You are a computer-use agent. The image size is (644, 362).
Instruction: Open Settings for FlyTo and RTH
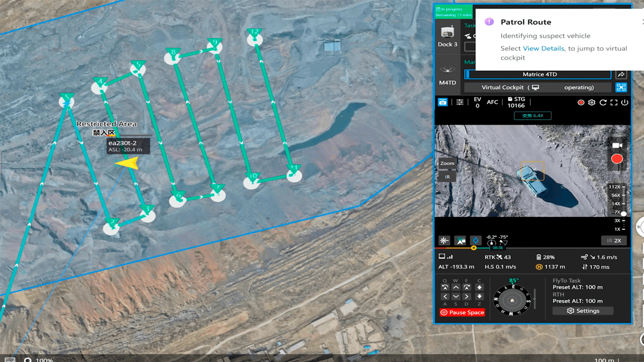coord(583,311)
